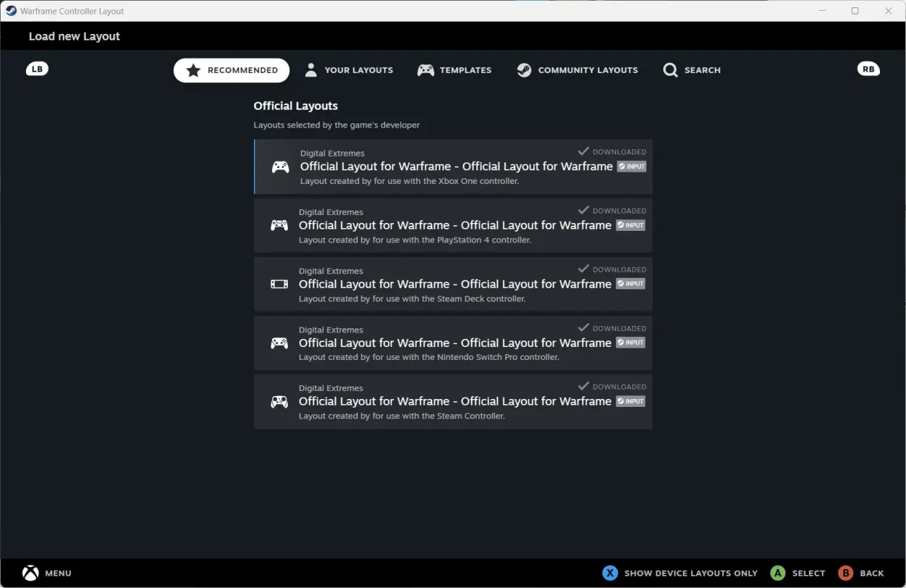Click the Steam Controller description text
The image size is (906, 588).
(402, 416)
